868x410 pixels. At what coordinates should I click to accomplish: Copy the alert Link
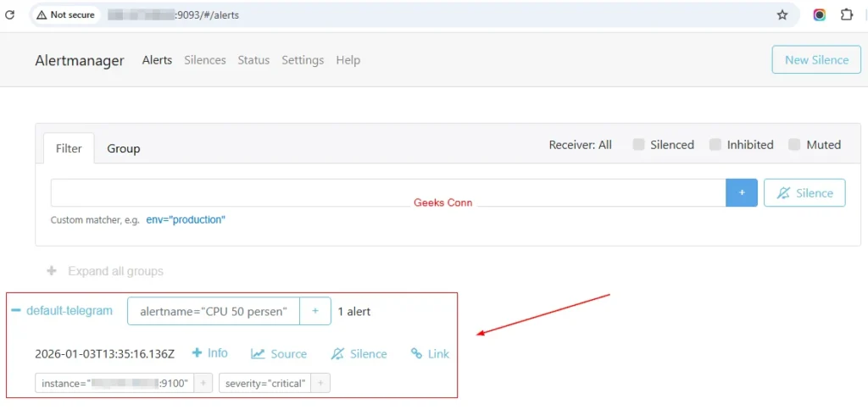[430, 354]
